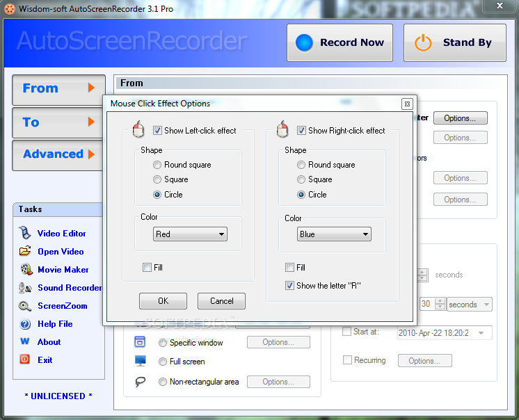Screen dimensions: 519x420
Task: Click the Start at date input field
Action: click(445, 333)
